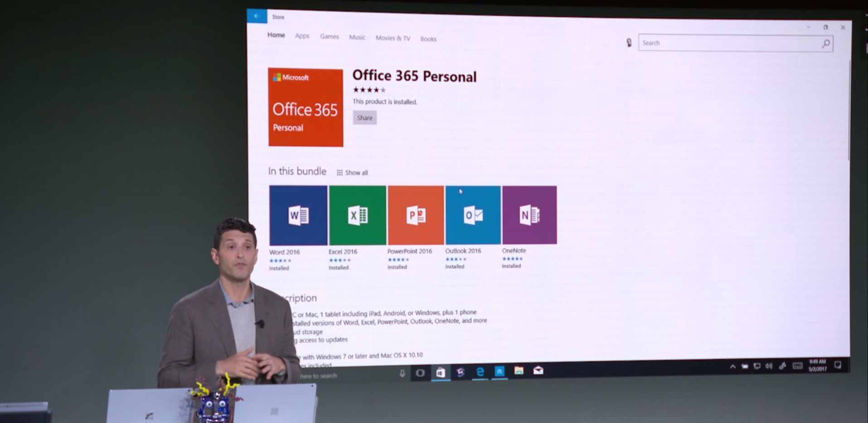Click the Excel 2016 label

click(x=343, y=252)
